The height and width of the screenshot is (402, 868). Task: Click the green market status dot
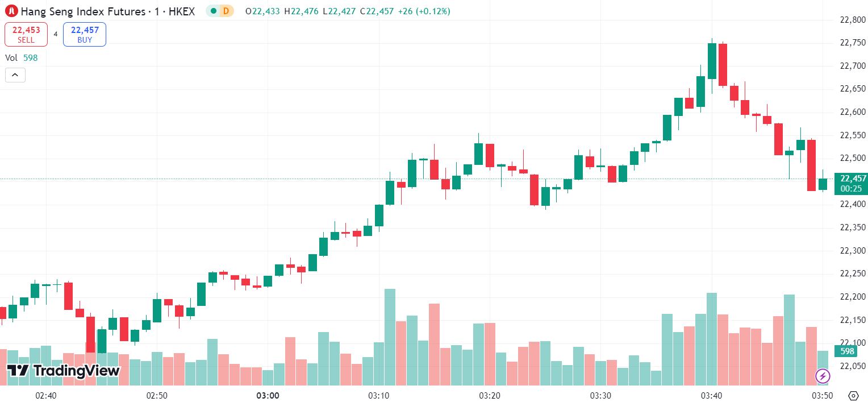213,11
